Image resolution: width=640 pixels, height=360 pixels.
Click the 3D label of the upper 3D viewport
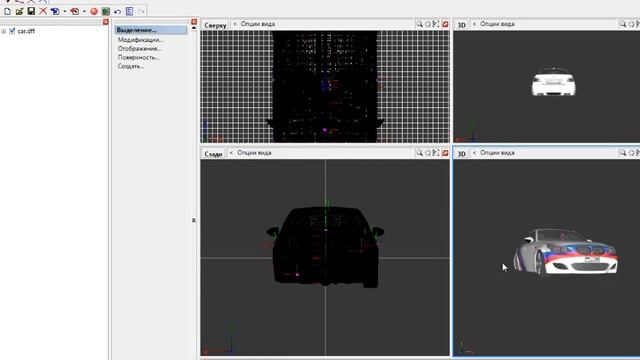pyautogui.click(x=462, y=25)
